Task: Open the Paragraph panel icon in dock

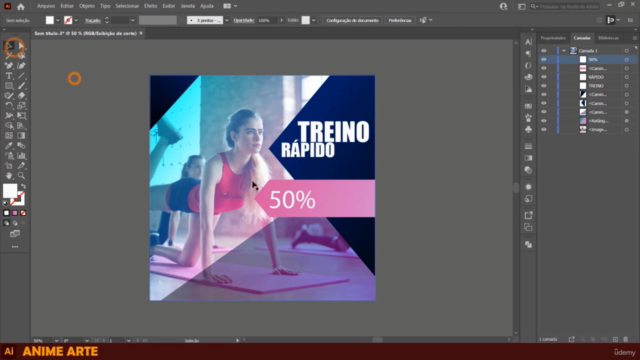Action: (528, 54)
